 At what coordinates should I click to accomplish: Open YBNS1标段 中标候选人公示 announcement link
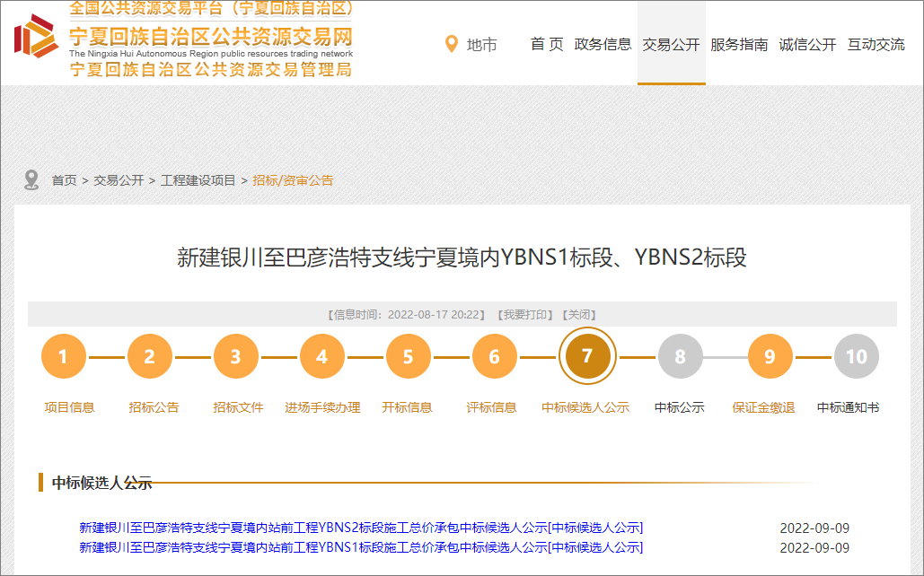tap(361, 547)
